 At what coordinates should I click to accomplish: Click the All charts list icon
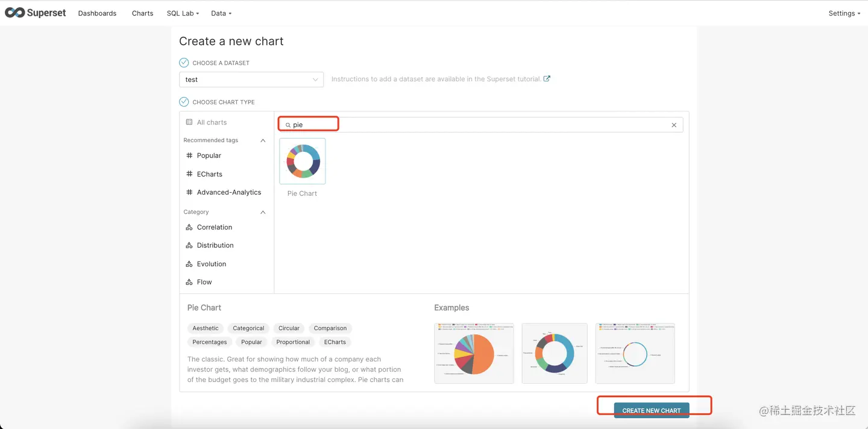click(189, 122)
